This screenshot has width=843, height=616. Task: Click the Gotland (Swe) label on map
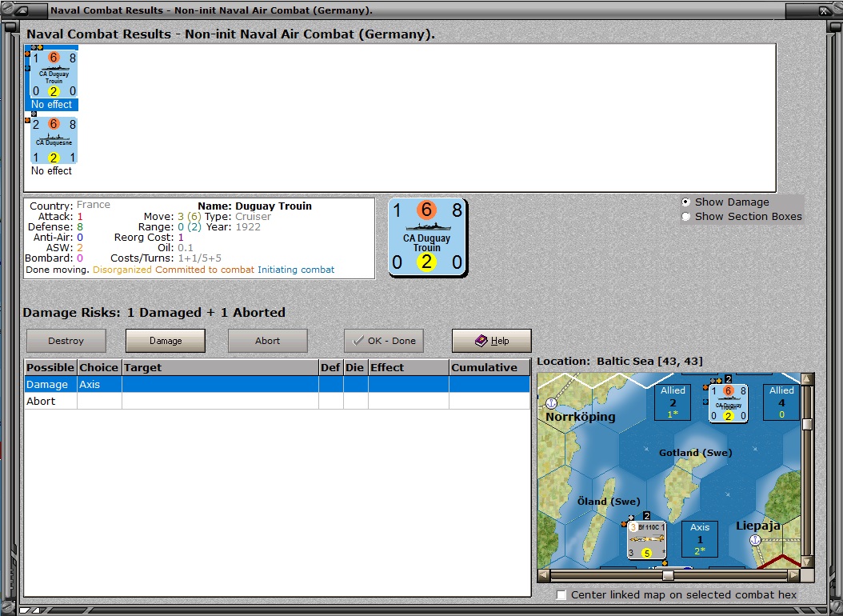coord(696,453)
